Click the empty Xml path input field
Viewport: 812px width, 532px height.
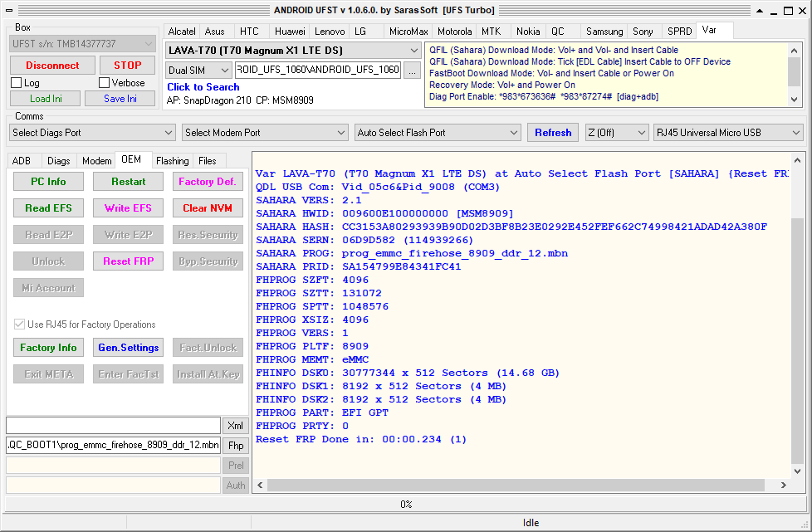(x=114, y=426)
